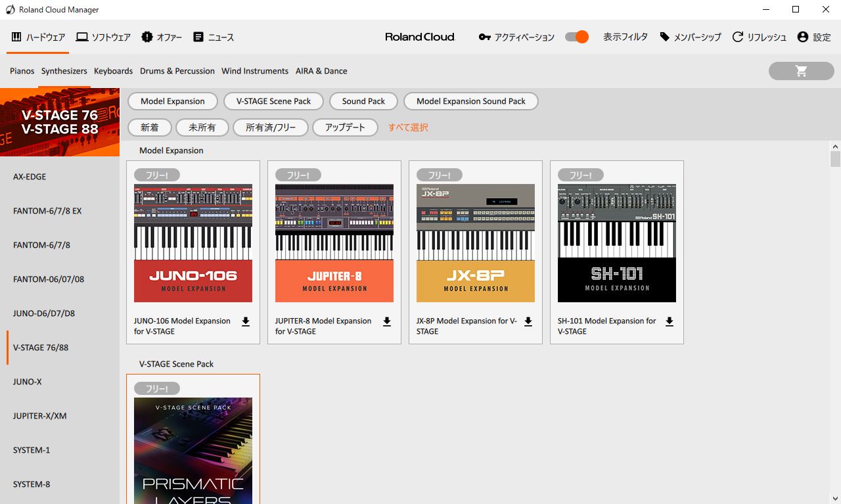The height and width of the screenshot is (504, 841).
Task: Click the Model Expansion section heading
Action: [x=171, y=150]
